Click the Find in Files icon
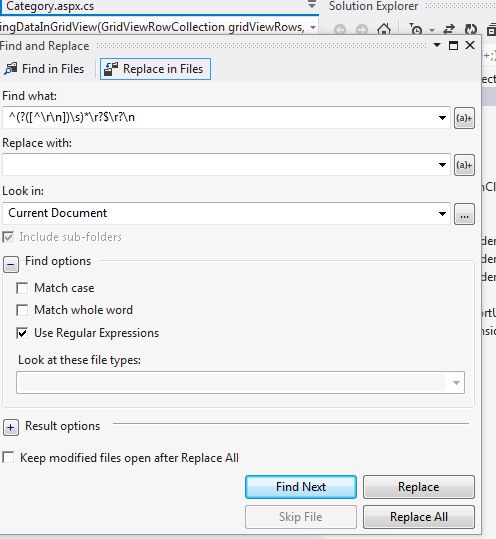 (x=11, y=69)
